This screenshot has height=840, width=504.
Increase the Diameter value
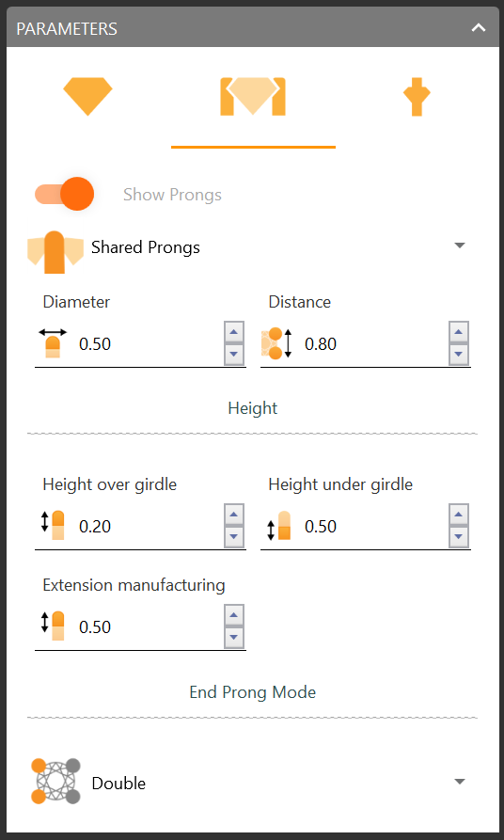pos(233,332)
